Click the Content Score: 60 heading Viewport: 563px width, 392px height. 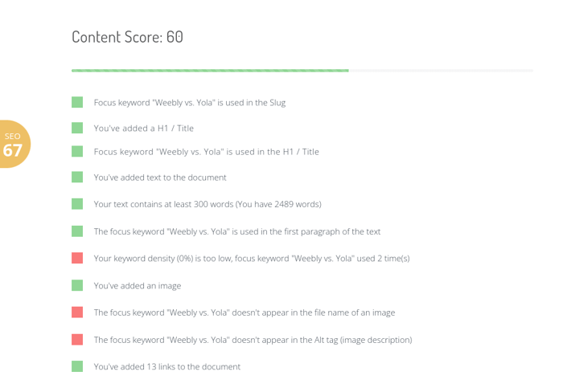point(127,37)
